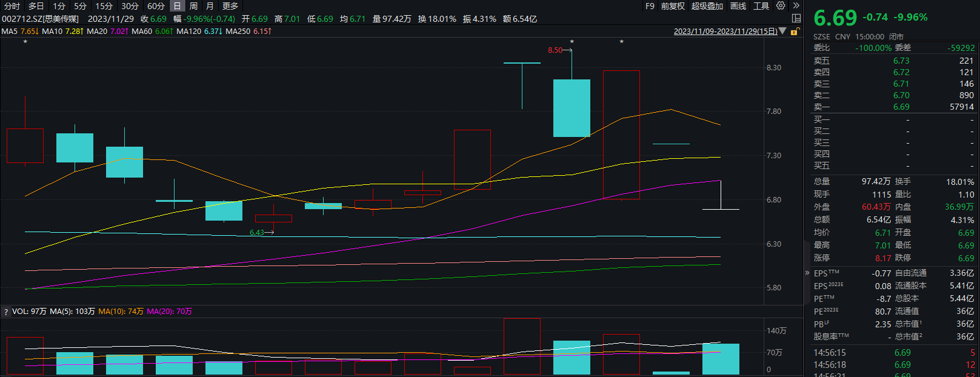Click the 6.43 low price annotation
The height and width of the screenshot is (377, 980).
coord(257,233)
